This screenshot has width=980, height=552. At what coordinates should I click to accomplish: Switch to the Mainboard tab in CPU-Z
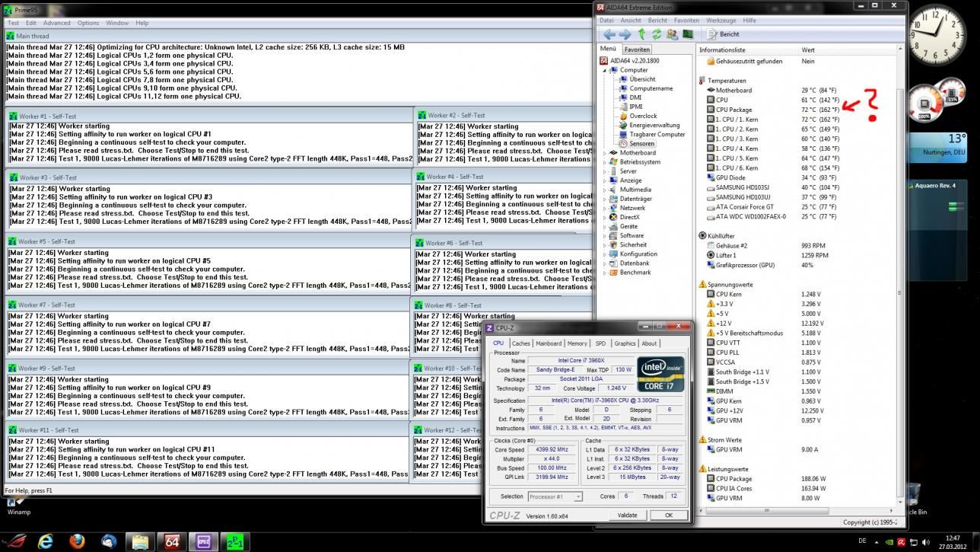[548, 343]
